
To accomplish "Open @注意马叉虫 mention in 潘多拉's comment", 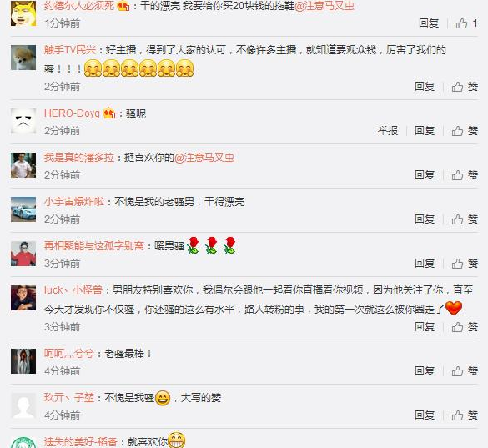I will pos(204,158).
